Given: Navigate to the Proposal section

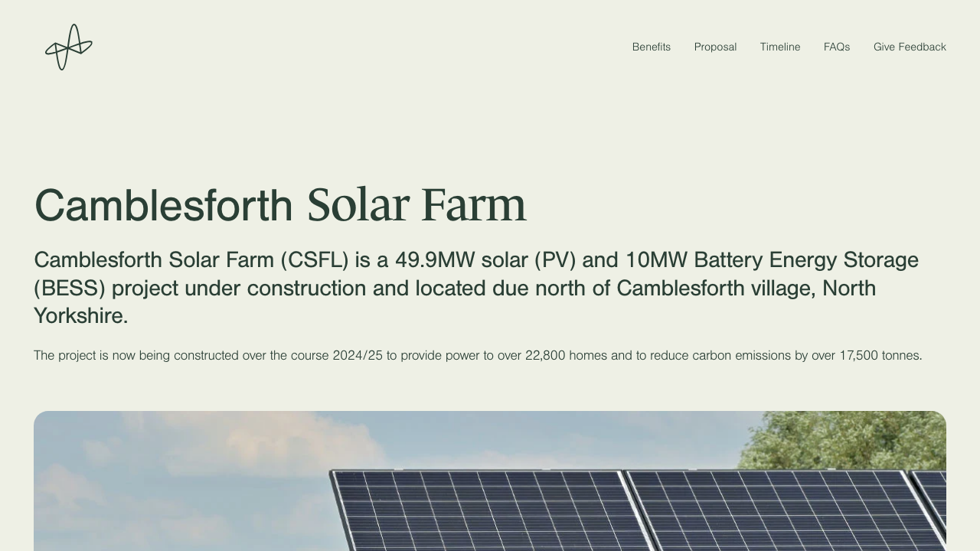Looking at the screenshot, I should pos(715,47).
